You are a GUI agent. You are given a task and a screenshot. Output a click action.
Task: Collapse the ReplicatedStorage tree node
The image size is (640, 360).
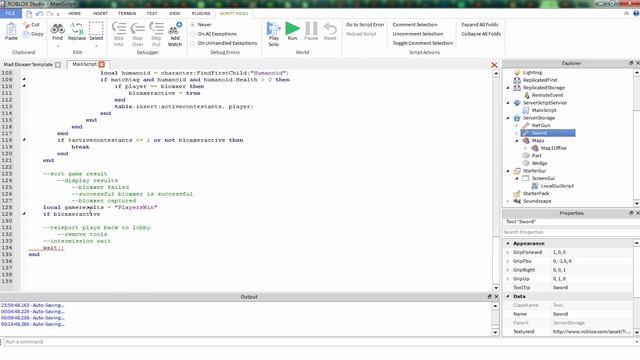508,88
